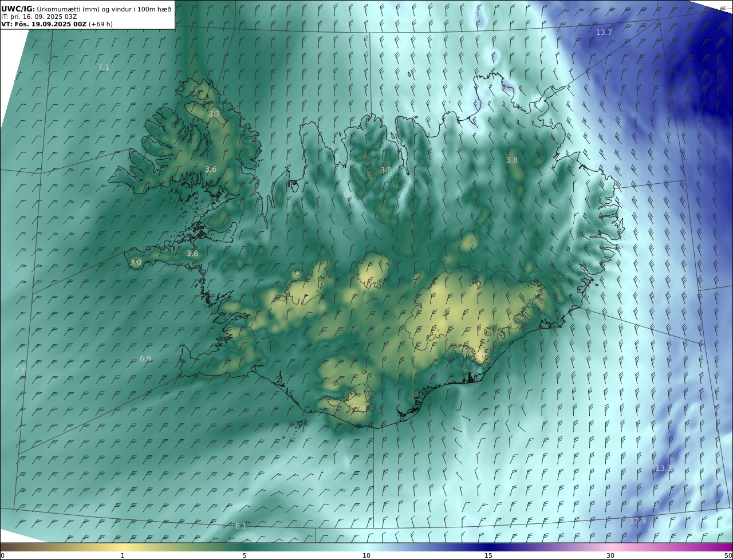The height and width of the screenshot is (560, 733).
Task: Click the 7.1 value label over the sea
Action: pos(103,68)
